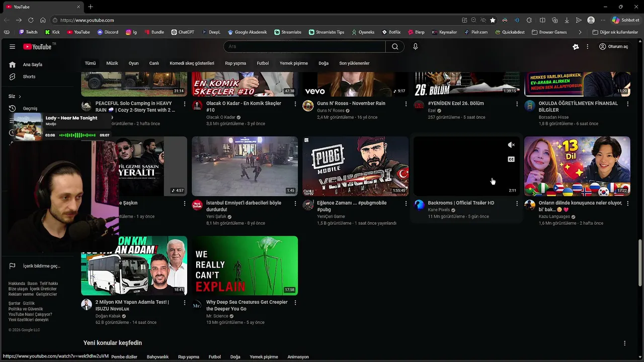Open the Browser Games bookmarks folder

click(x=549, y=32)
